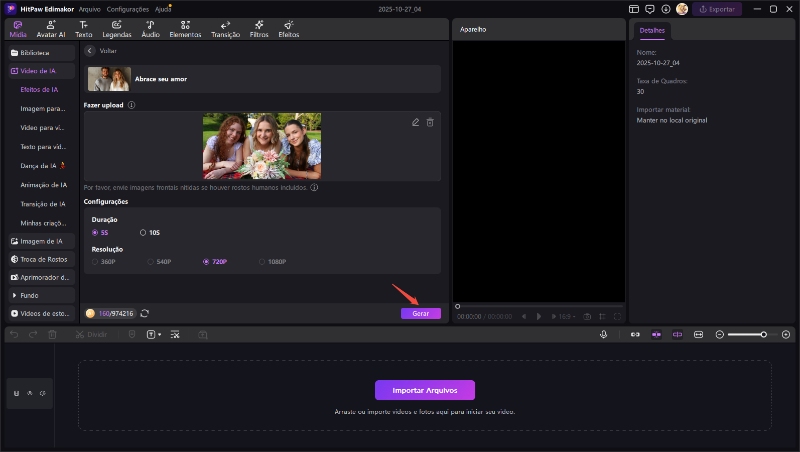Start voice recording with microphone icon
Viewport: 800px width, 452px height.
click(604, 335)
